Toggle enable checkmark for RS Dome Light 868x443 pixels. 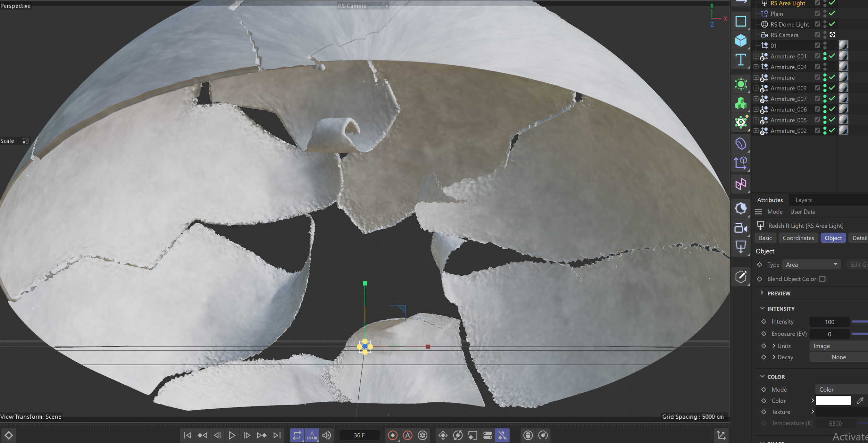832,24
